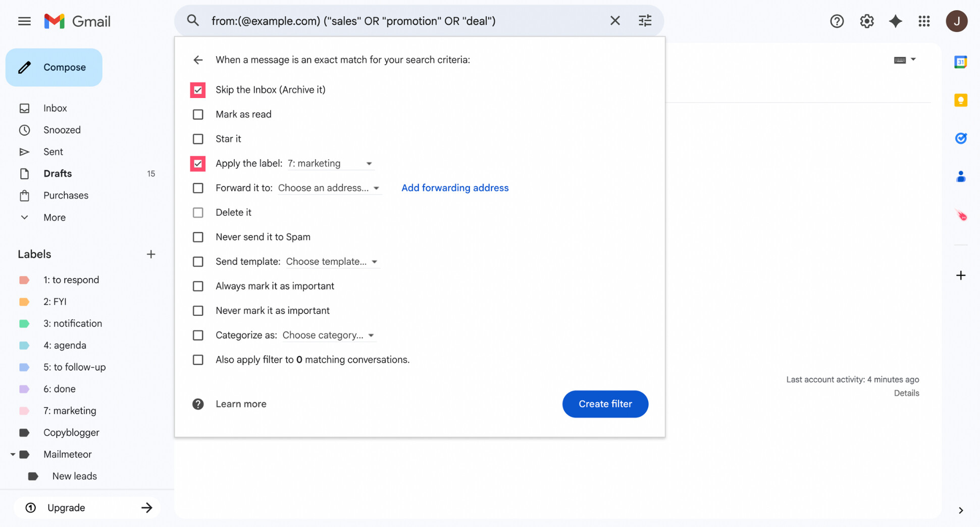Image resolution: width=980 pixels, height=527 pixels.
Task: Enable Mark as read option
Action: [x=198, y=114]
